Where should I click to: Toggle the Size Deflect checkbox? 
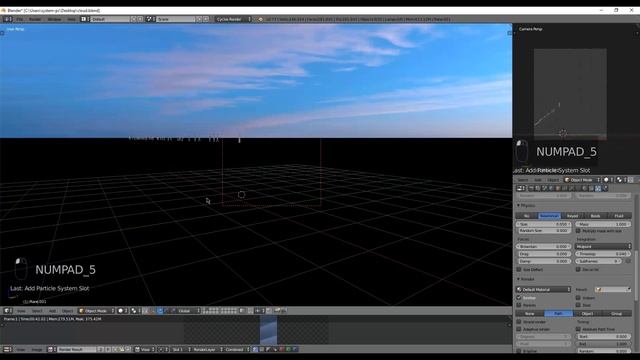coord(519,269)
